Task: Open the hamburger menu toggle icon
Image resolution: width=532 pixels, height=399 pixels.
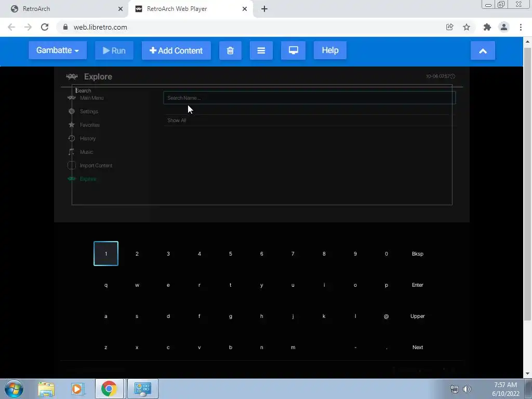Action: (261, 50)
